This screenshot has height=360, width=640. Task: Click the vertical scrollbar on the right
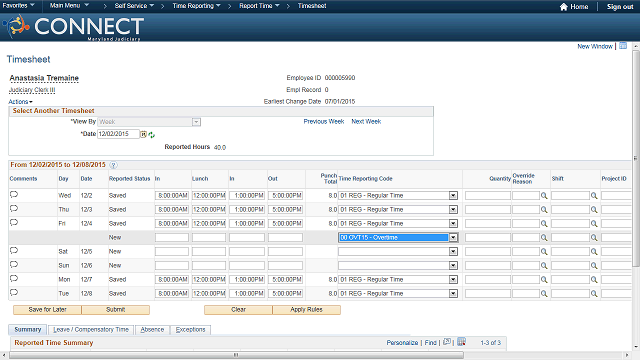[x=636, y=159]
